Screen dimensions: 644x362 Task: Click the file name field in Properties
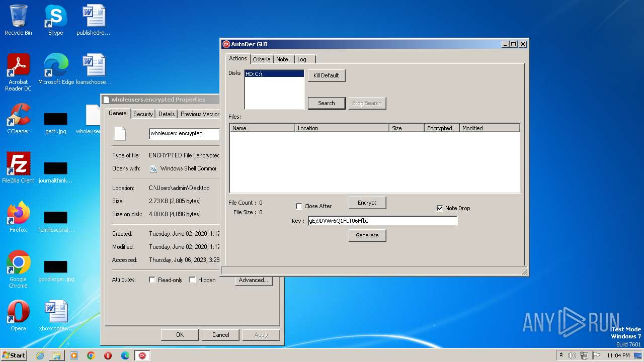pos(184,133)
